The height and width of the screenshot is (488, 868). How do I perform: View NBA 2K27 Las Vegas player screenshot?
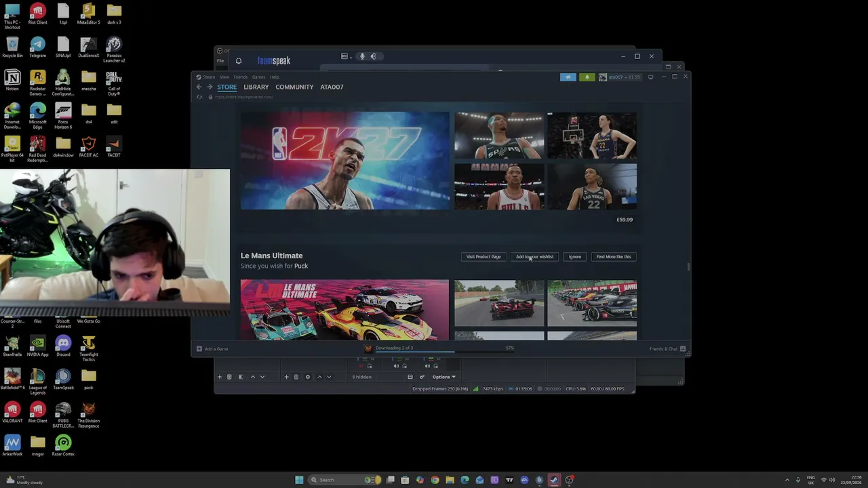(592, 186)
